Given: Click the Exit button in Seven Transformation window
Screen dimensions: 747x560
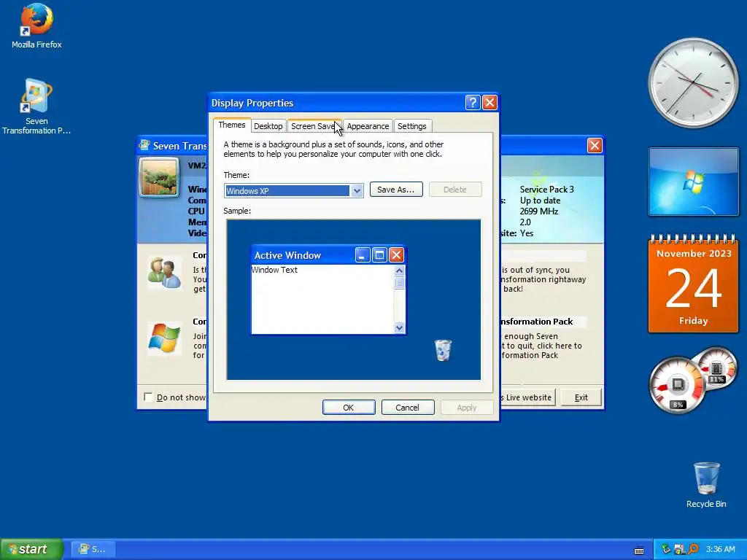Looking at the screenshot, I should pyautogui.click(x=581, y=397).
